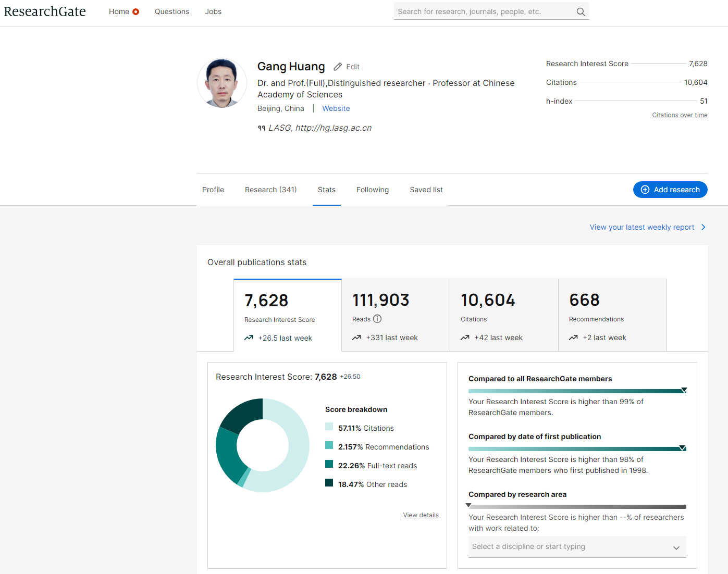Click the date of first publication percentile bar

(x=577, y=448)
